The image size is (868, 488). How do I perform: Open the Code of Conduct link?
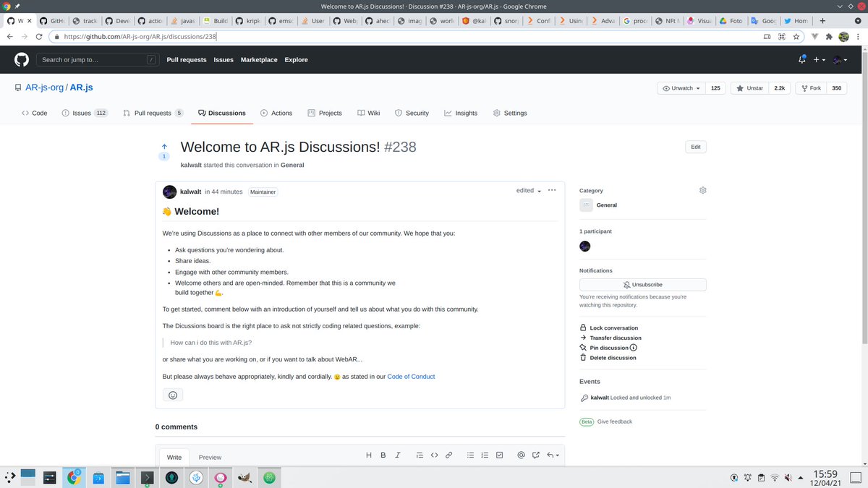click(411, 377)
